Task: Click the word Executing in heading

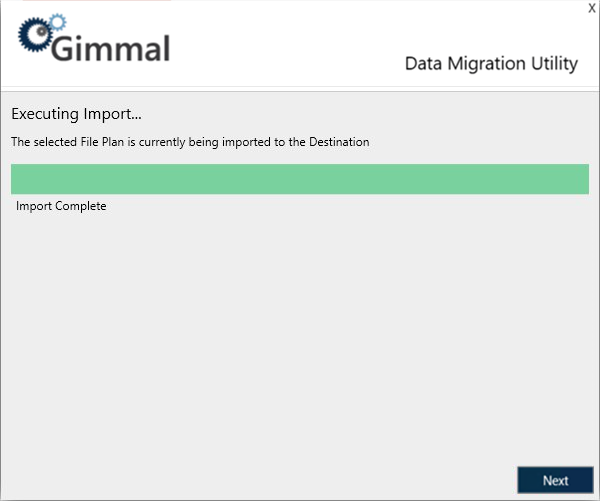Action: point(45,113)
